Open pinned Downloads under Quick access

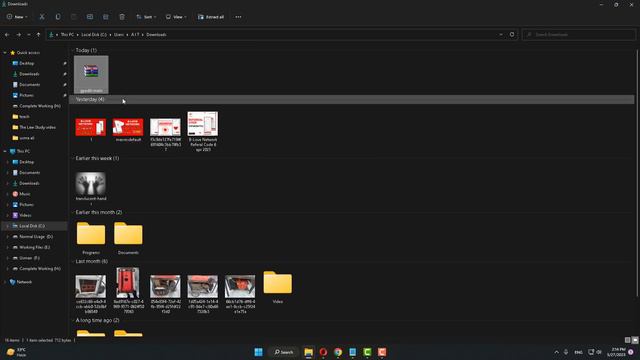point(29,74)
